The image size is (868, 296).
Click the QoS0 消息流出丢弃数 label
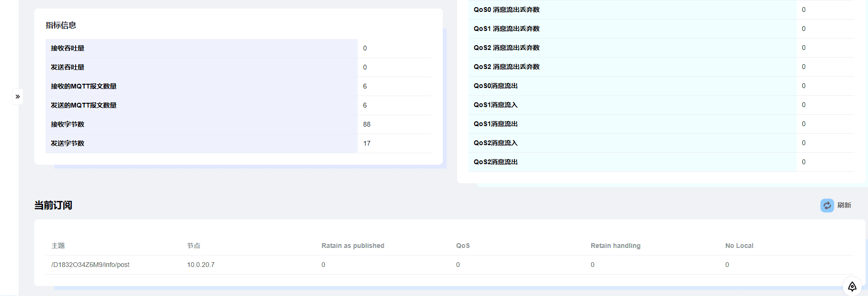coord(507,10)
